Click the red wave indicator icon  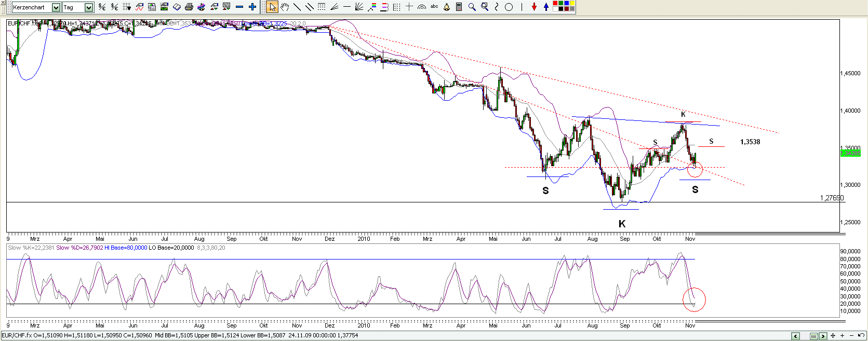[x=139, y=7]
